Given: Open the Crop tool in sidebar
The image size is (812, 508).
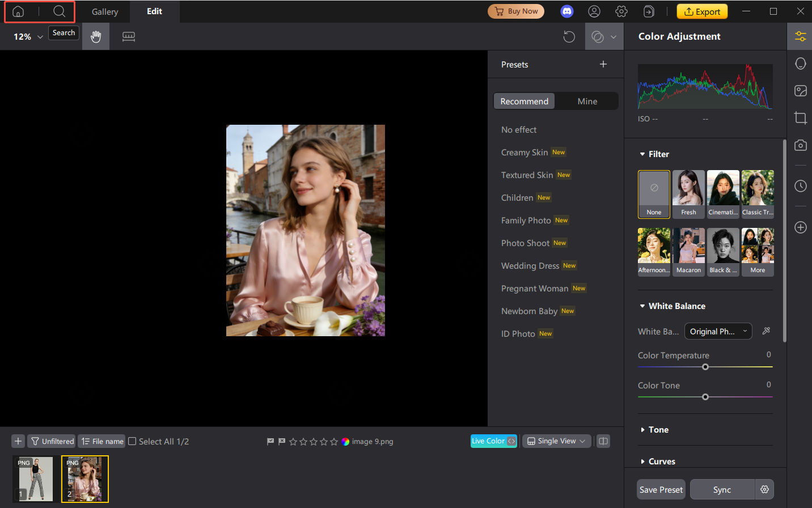Looking at the screenshot, I should 800,118.
